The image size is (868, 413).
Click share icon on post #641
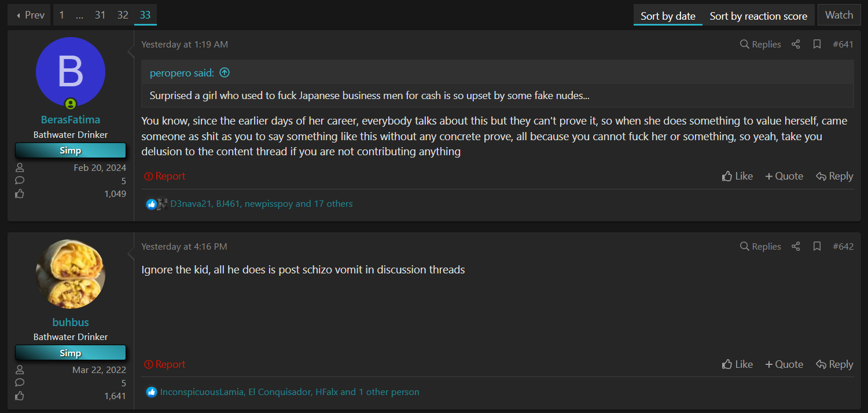pos(796,44)
